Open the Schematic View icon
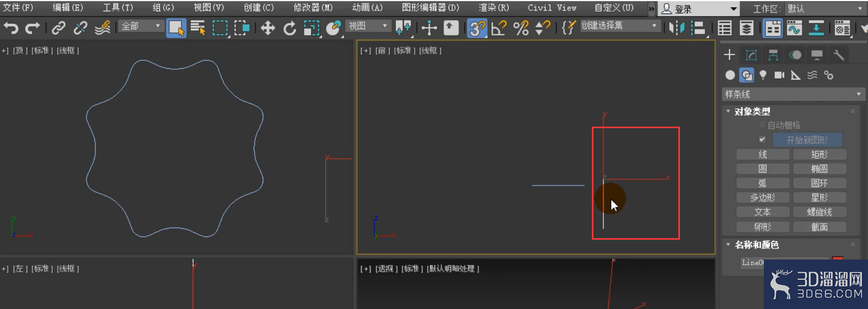This screenshot has height=309, width=868. (816, 28)
